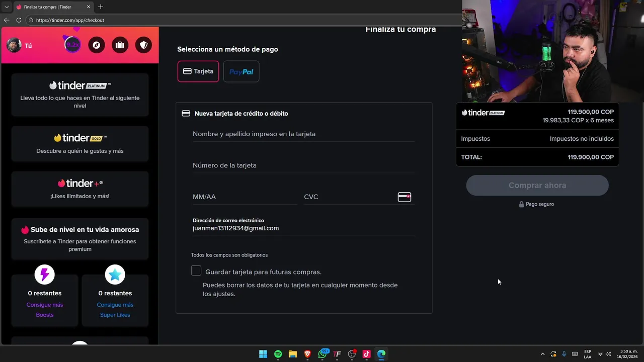Click Consigue más Boosts link
Screen dimensions: 644x362
point(45,310)
